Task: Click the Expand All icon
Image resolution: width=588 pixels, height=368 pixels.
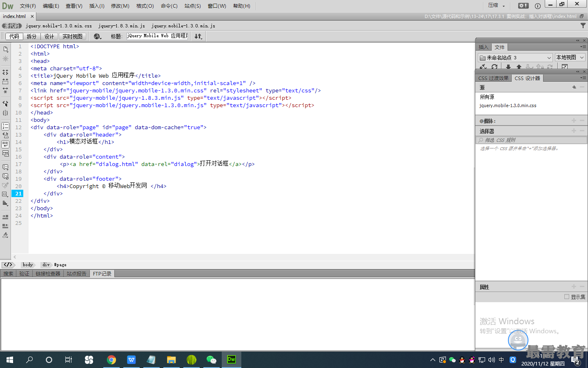Action: [5, 90]
